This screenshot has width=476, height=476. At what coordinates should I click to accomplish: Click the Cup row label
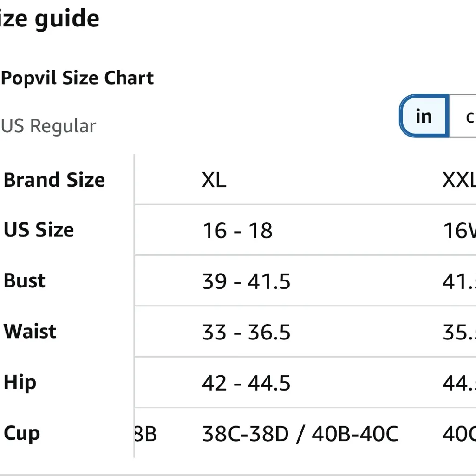coord(21,433)
